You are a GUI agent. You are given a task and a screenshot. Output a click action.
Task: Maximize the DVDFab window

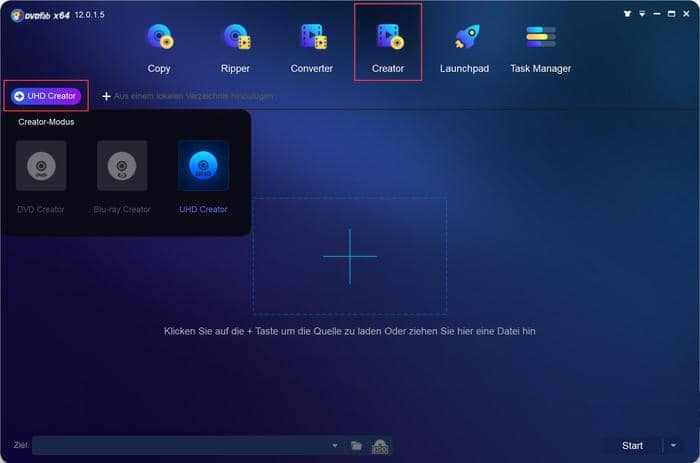671,14
